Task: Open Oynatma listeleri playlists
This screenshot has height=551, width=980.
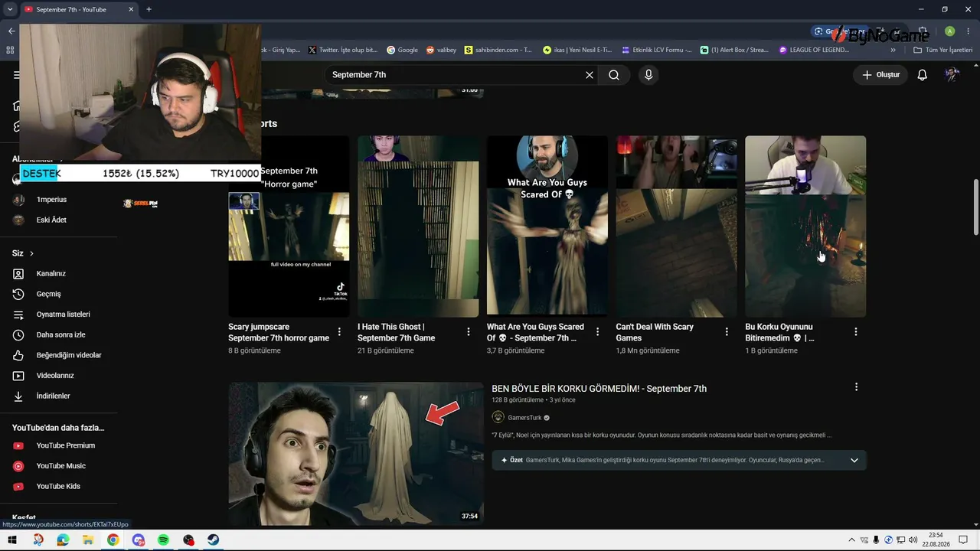Action: (x=63, y=315)
